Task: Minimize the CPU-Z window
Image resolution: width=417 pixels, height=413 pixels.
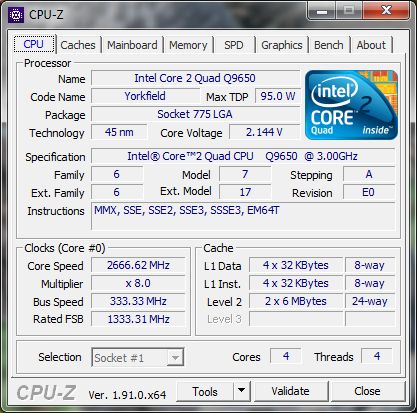Action: 322,10
